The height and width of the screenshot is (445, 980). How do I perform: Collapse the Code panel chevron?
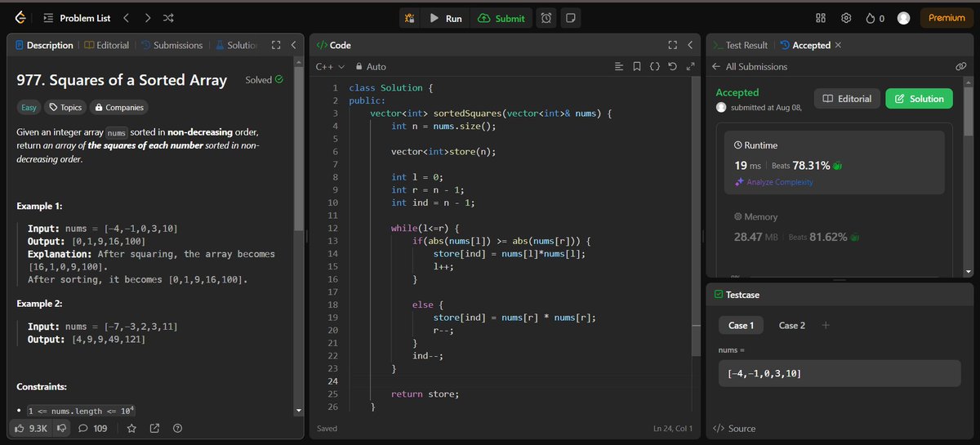pos(690,46)
